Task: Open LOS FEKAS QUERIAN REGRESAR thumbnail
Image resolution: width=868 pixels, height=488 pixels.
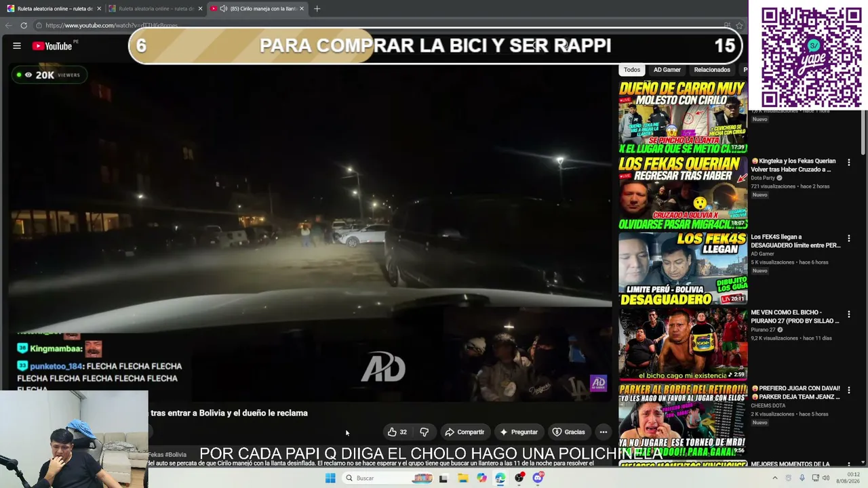Action: tap(682, 193)
